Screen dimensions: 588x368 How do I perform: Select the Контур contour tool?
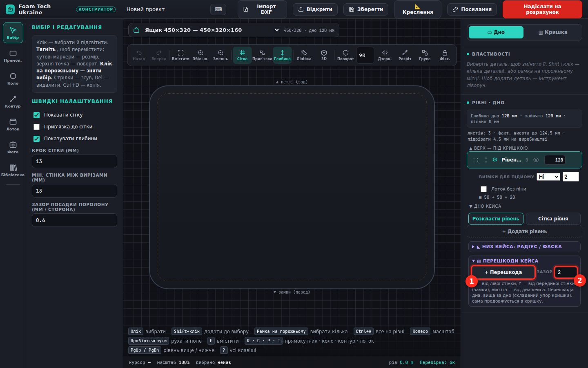pyautogui.click(x=13, y=102)
